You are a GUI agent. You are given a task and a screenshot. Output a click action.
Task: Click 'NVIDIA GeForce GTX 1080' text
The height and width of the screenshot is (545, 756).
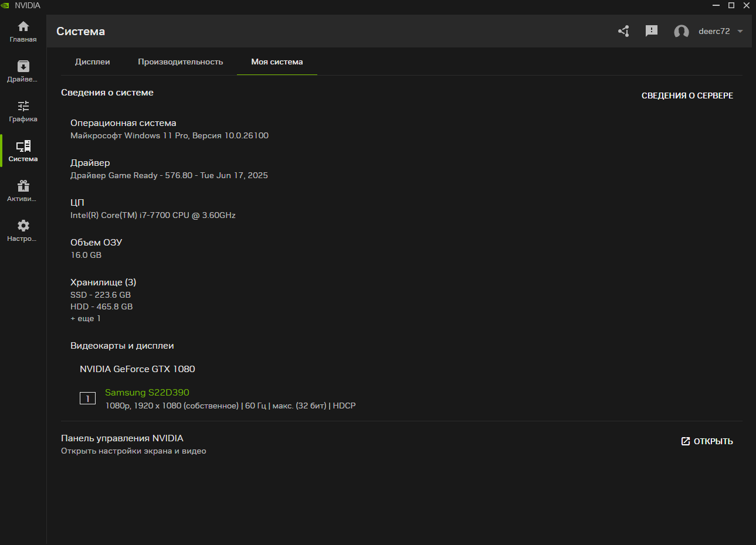coord(137,369)
